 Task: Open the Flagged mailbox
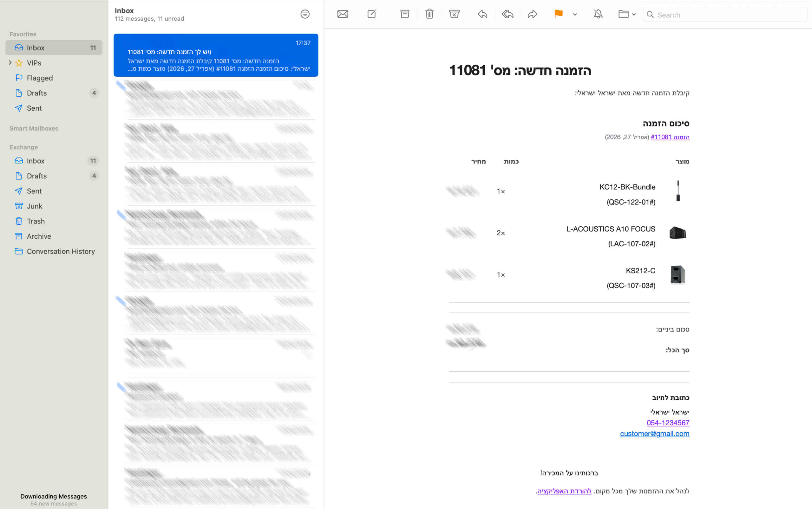click(x=40, y=78)
